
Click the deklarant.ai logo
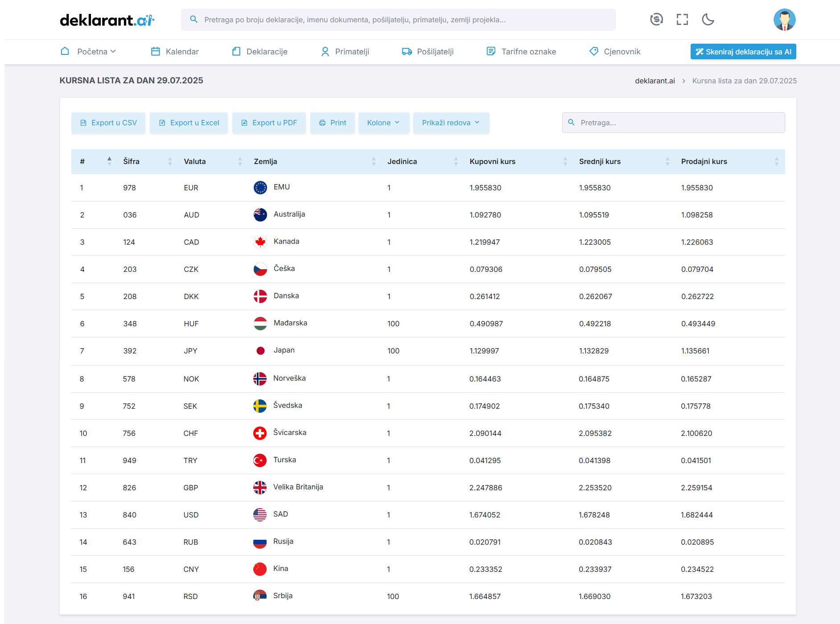[107, 20]
